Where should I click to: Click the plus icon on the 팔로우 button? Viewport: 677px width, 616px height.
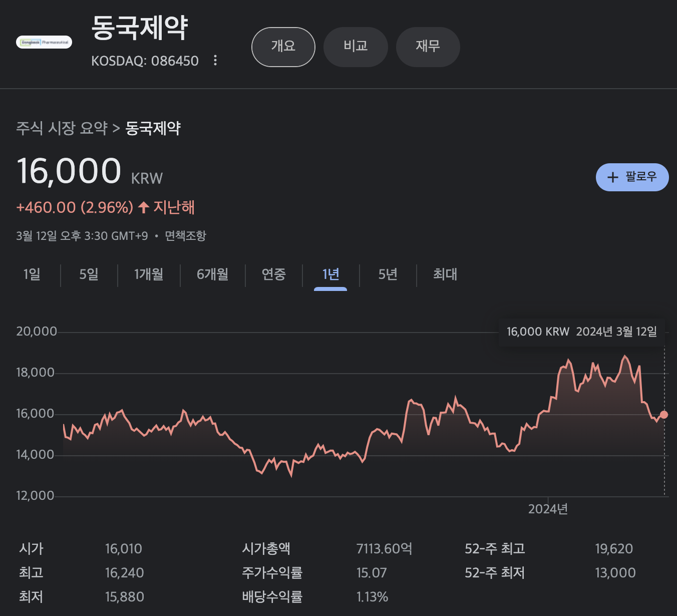click(612, 177)
